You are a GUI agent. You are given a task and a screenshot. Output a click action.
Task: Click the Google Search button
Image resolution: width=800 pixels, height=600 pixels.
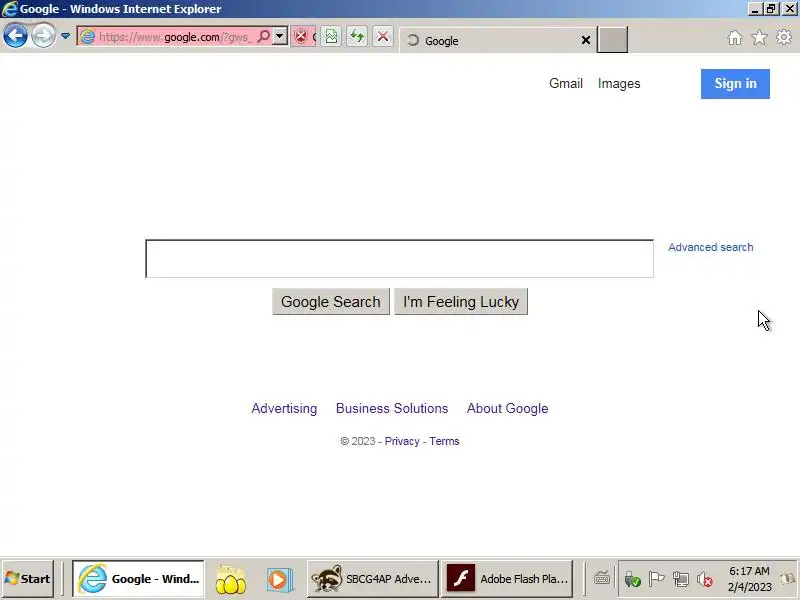coord(331,302)
